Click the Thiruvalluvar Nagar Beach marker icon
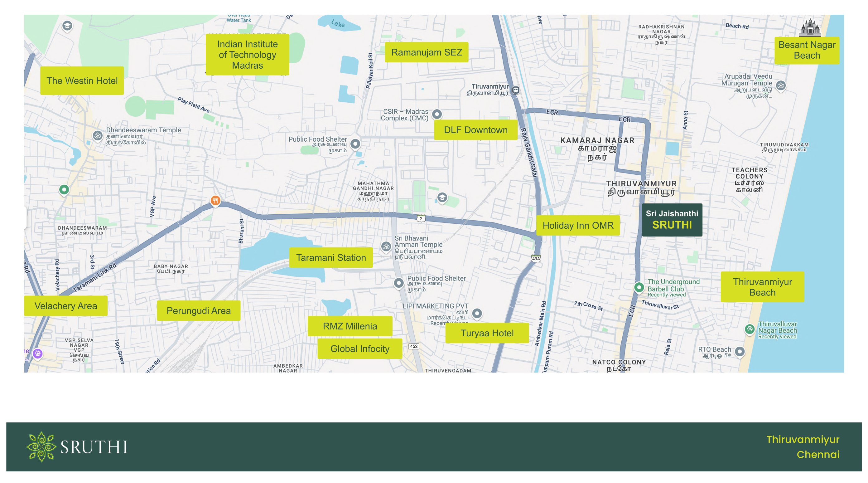868x483 pixels. click(x=750, y=329)
